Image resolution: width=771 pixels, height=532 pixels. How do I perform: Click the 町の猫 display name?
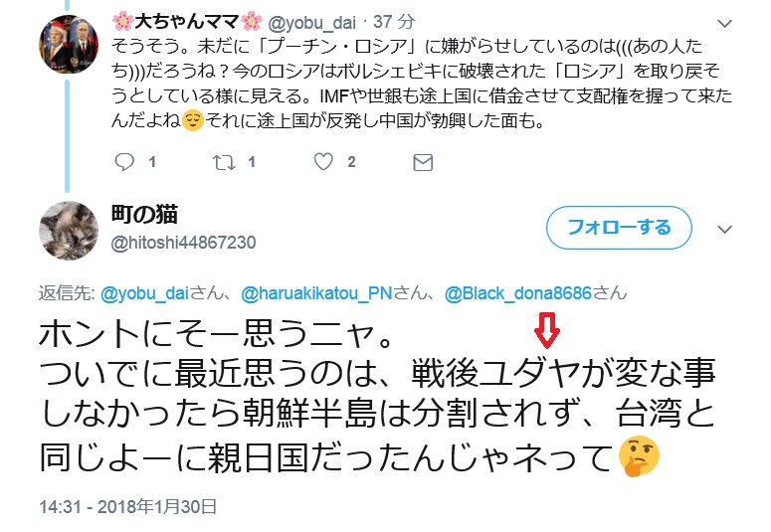click(x=144, y=214)
